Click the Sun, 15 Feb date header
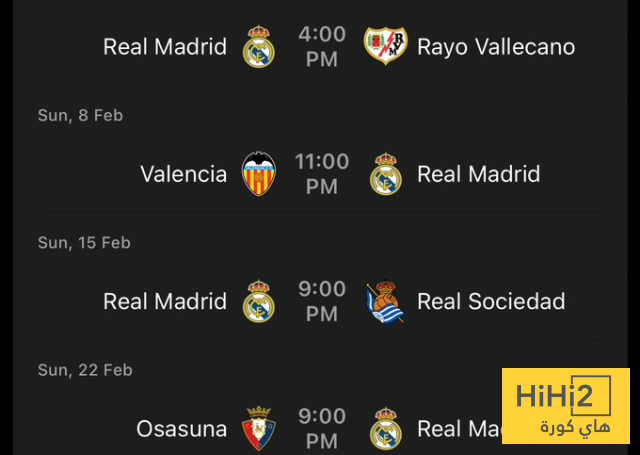The height and width of the screenshot is (455, 640). coord(84,242)
